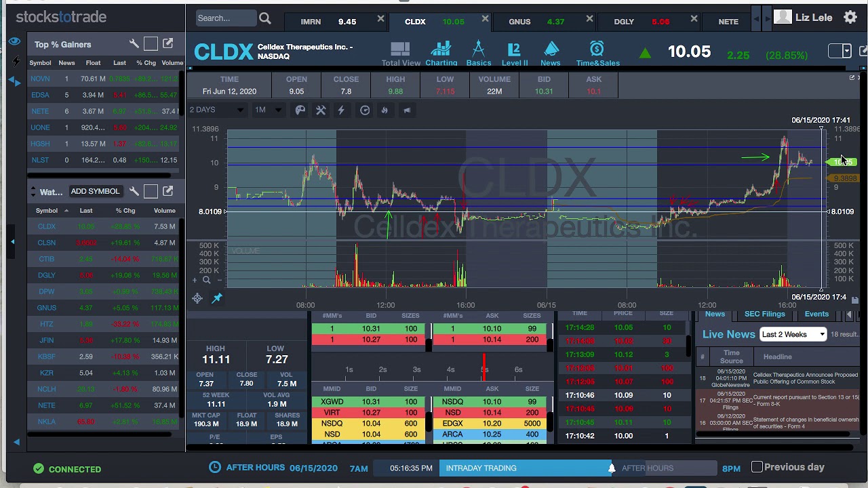The image size is (868, 488).
Task: Open the SEC Filings tab
Action: point(764,314)
